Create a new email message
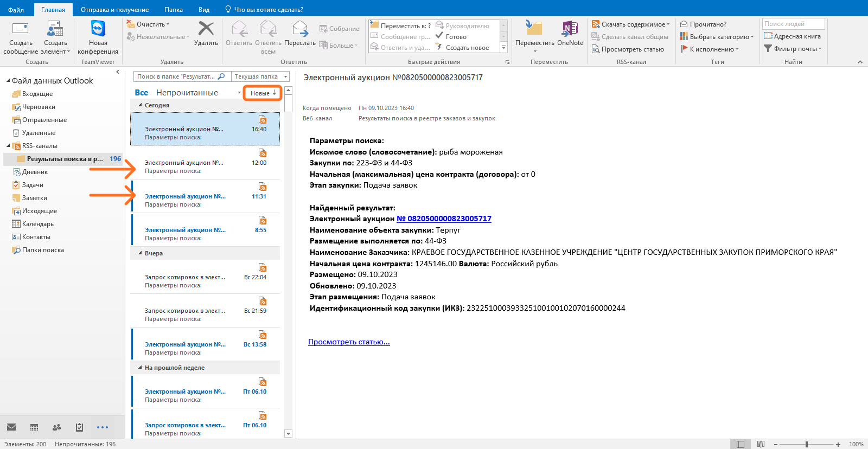868x449 pixels. [21, 37]
